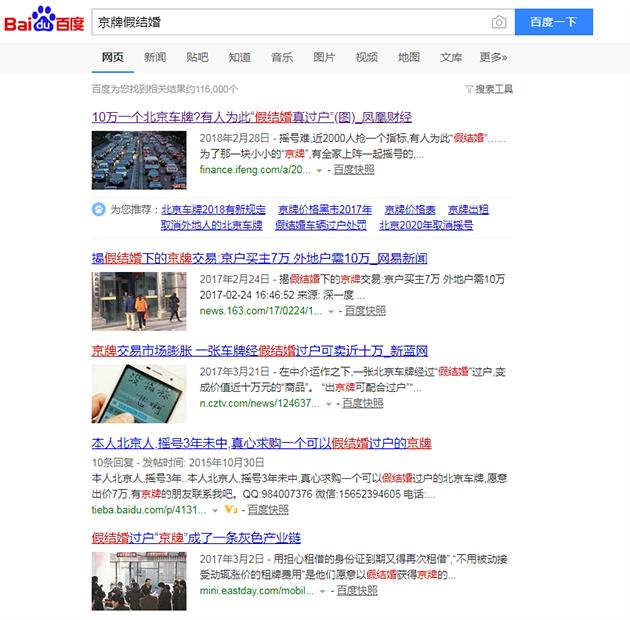Open suggestion 北京车牌2018有新规定
Screen dimensions: 630x620
[213, 209]
